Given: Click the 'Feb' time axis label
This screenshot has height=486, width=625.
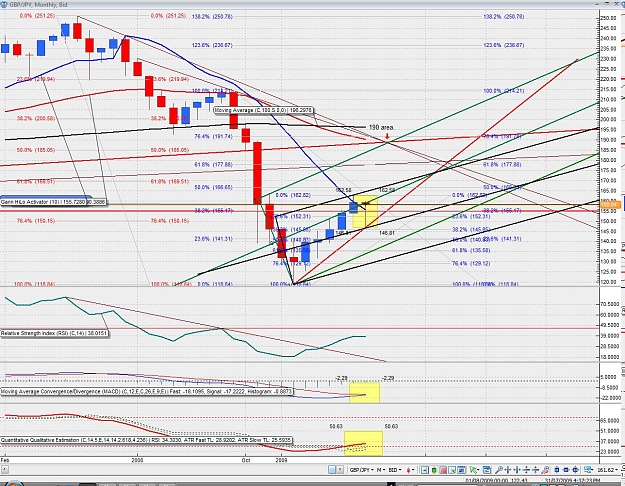Looking at the screenshot, I should [4, 460].
